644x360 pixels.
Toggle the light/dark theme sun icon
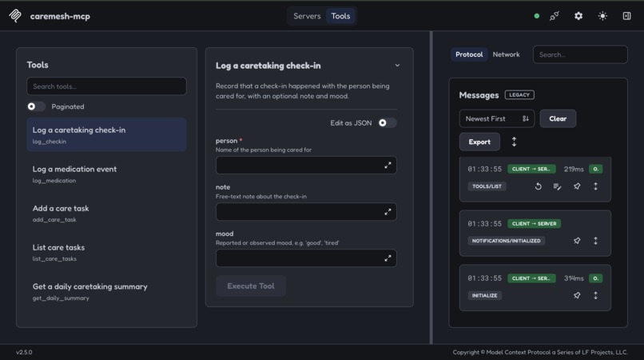(x=602, y=16)
